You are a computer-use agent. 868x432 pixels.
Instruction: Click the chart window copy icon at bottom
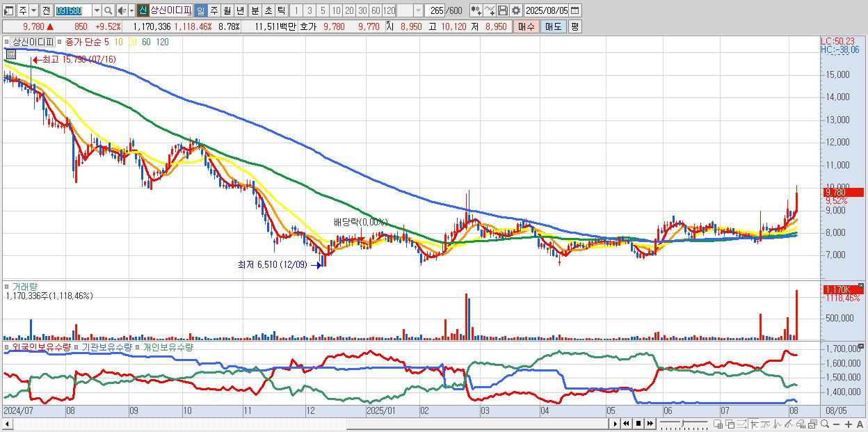(x=812, y=424)
